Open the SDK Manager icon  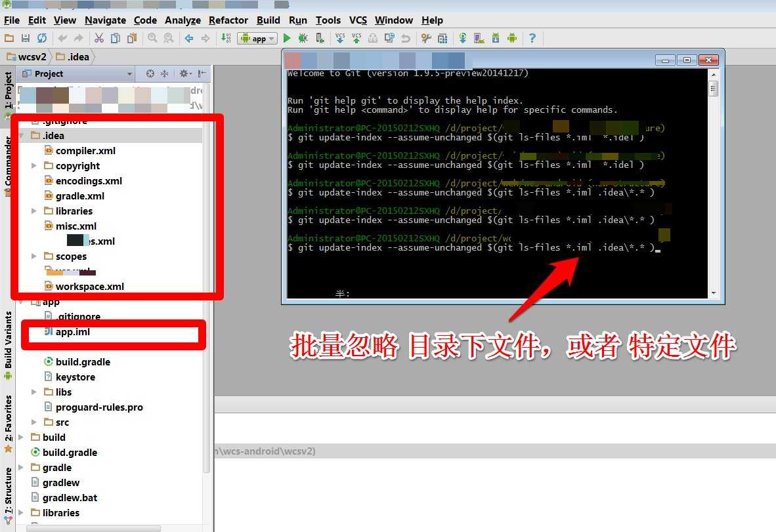pyautogui.click(x=496, y=38)
